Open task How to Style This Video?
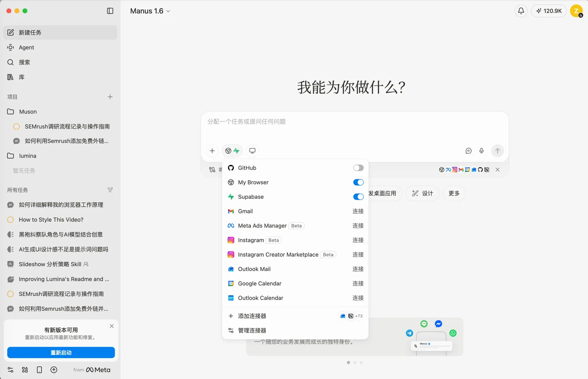 60,220
